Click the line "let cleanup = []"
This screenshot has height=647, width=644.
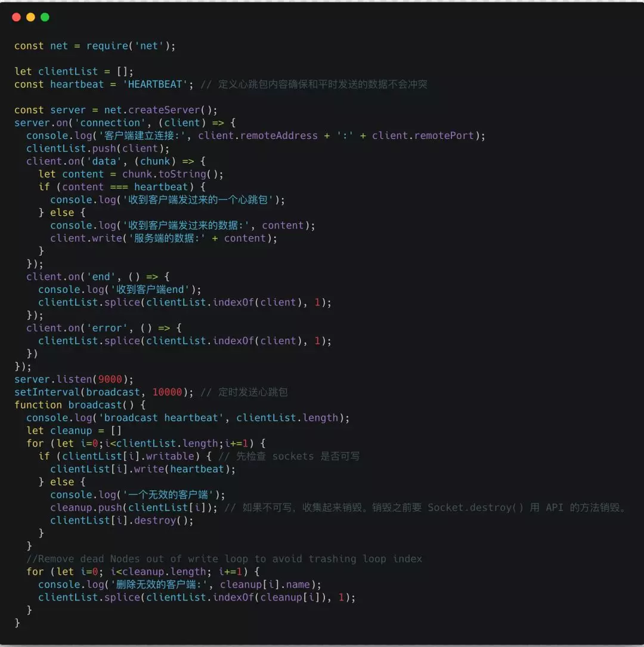click(x=74, y=431)
